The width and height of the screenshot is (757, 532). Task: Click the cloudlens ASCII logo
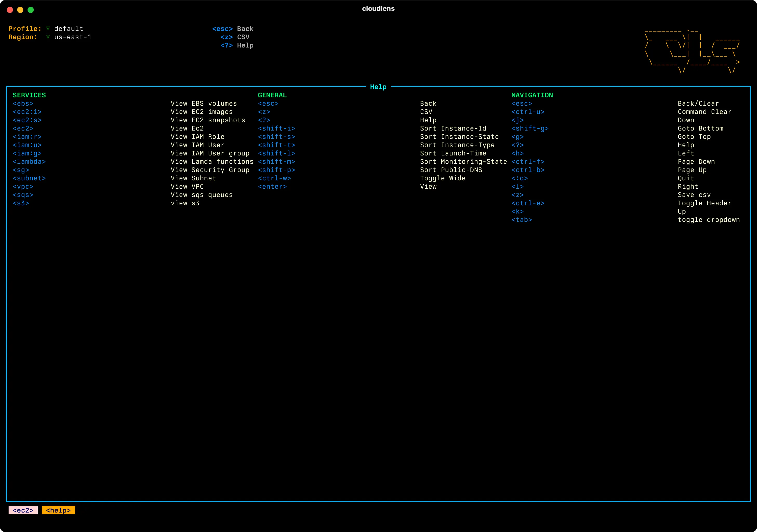pyautogui.click(x=692, y=51)
